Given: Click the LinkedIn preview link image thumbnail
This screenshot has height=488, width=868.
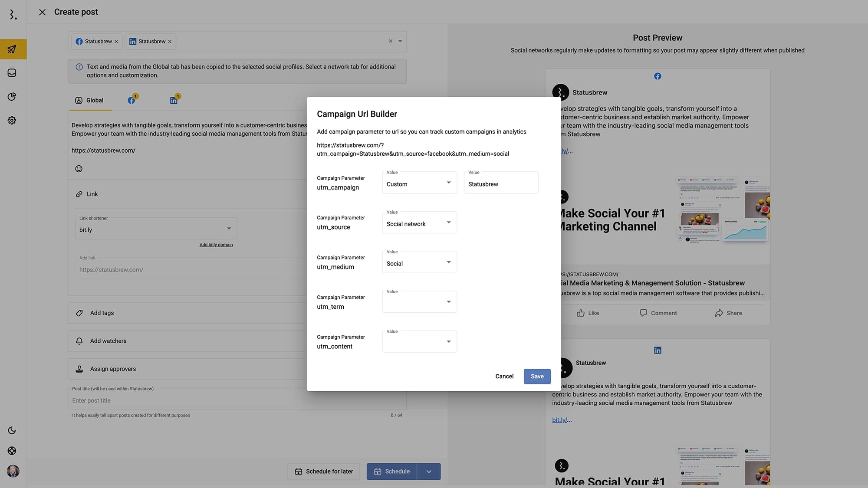Looking at the screenshot, I should pyautogui.click(x=658, y=459).
